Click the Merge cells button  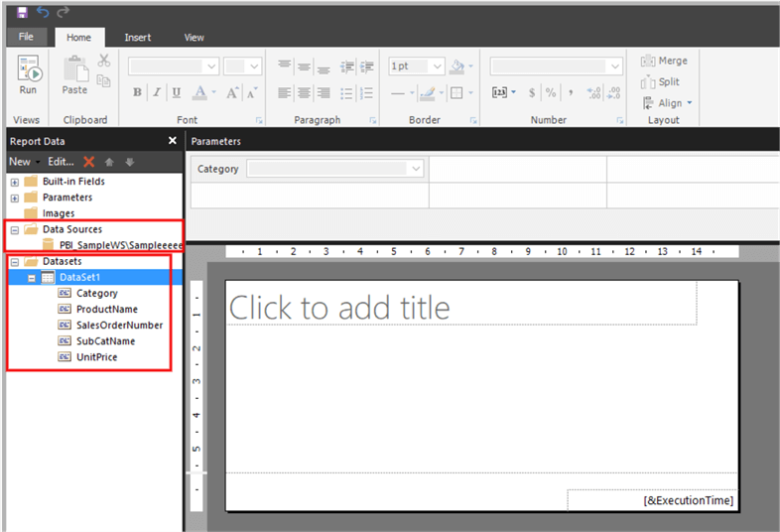point(664,61)
